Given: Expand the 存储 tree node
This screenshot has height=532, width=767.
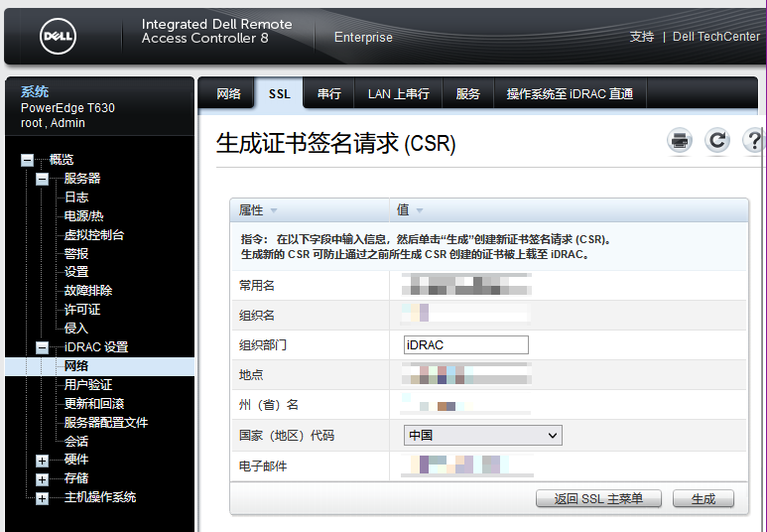Looking at the screenshot, I should [x=42, y=479].
